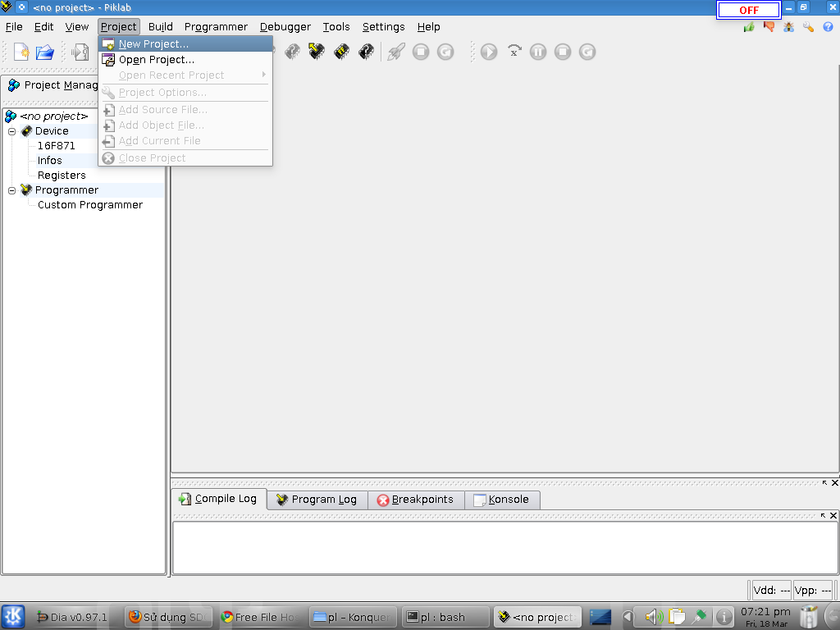Click the debugger reset icon at toolbar end

click(x=587, y=52)
